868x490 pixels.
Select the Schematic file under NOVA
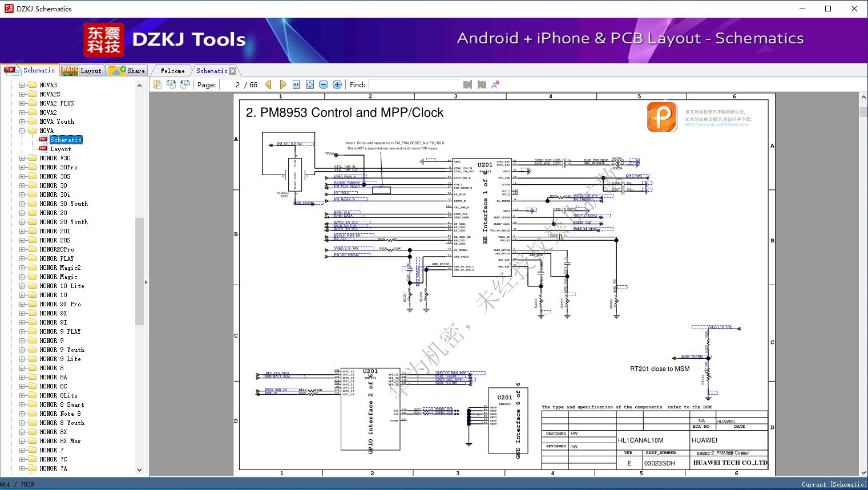tap(66, 140)
